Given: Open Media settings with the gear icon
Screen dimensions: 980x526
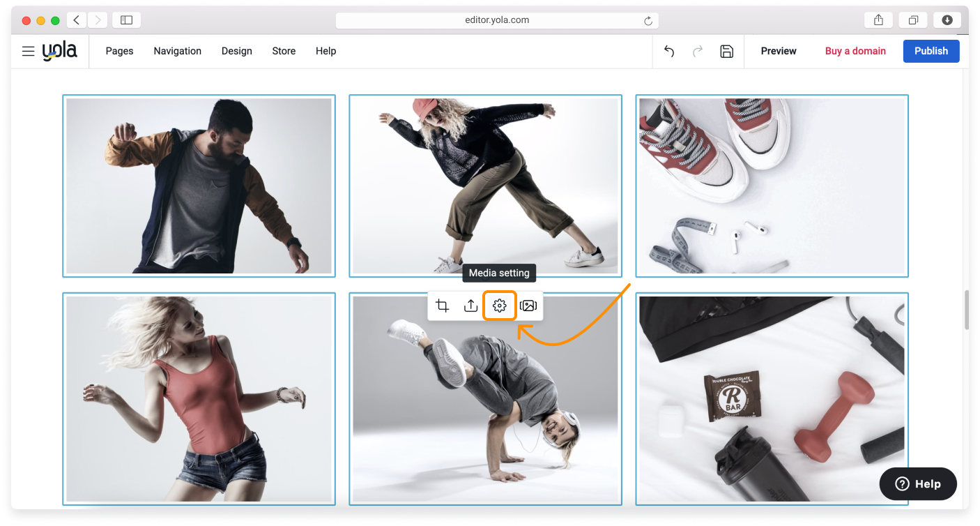Looking at the screenshot, I should [499, 305].
